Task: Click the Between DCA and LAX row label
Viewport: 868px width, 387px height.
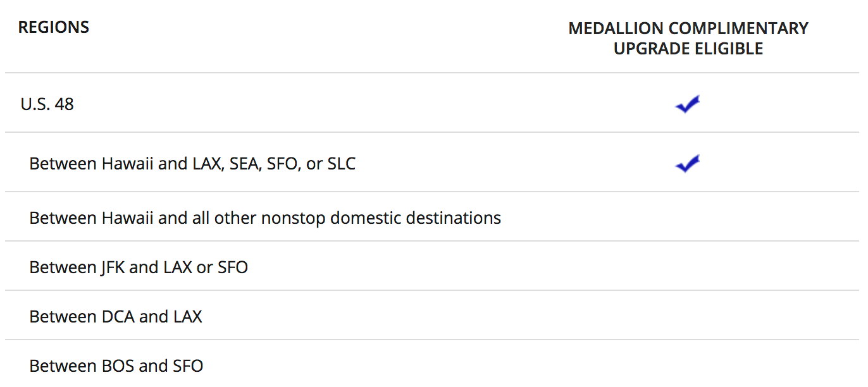Action: [x=116, y=316]
